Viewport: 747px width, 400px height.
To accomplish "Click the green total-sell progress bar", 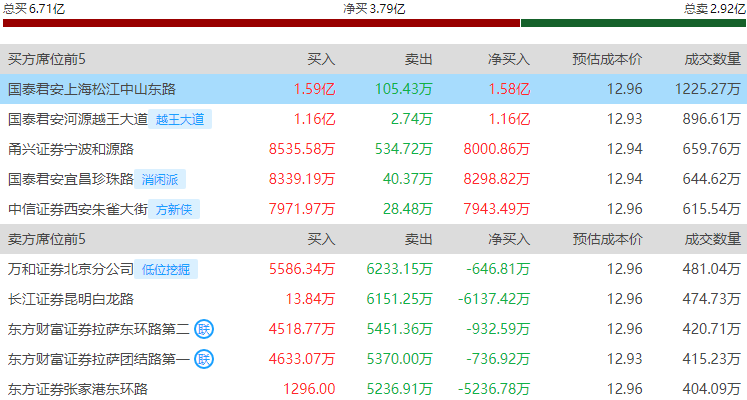I will [633, 23].
